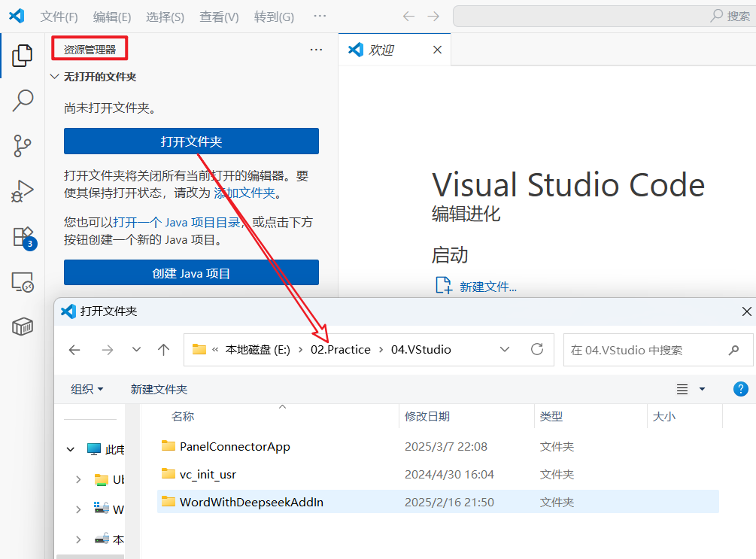This screenshot has height=559, width=756.
Task: Open the view options dropdown arrow
Action: pyautogui.click(x=702, y=389)
